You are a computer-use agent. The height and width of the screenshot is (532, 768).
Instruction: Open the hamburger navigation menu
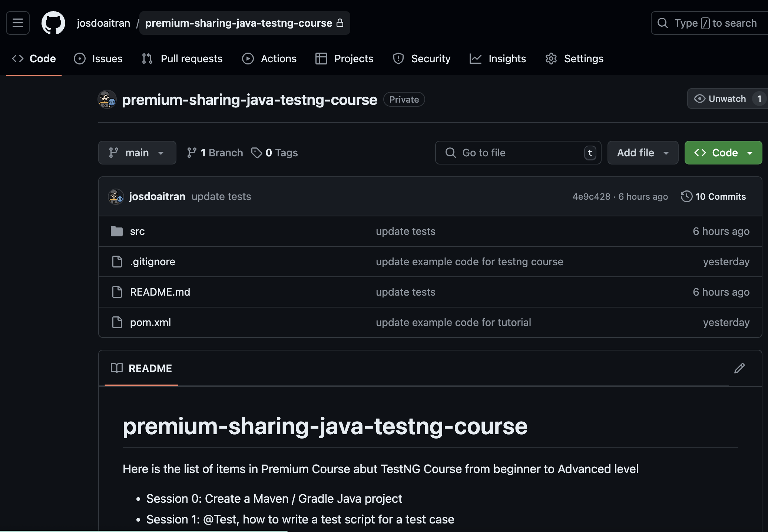pyautogui.click(x=18, y=23)
